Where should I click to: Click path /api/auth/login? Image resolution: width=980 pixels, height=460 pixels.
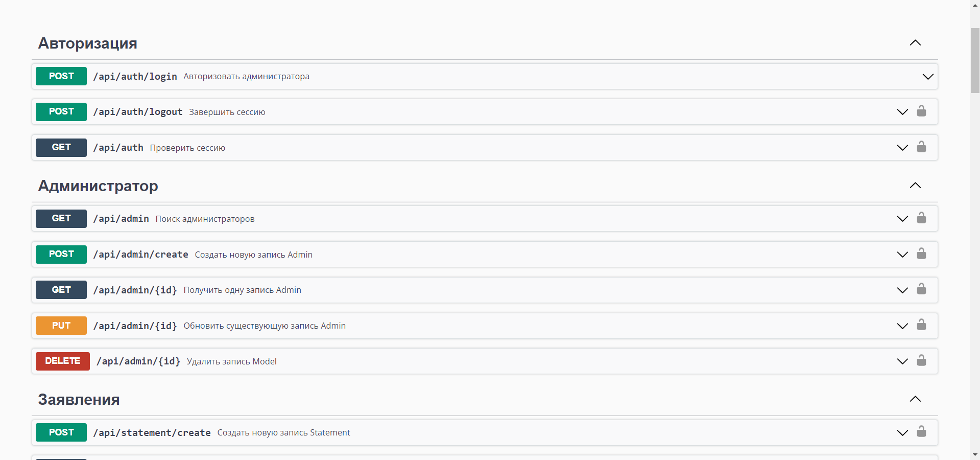(x=135, y=77)
